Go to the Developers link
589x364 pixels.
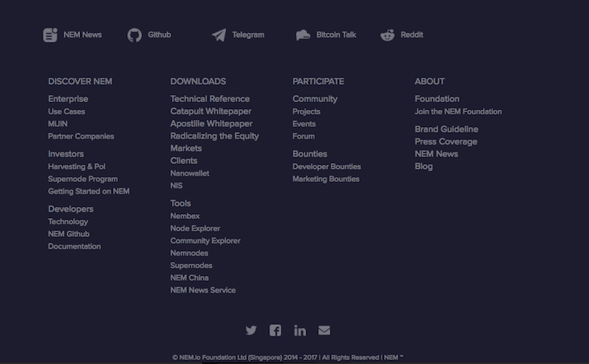click(x=71, y=209)
